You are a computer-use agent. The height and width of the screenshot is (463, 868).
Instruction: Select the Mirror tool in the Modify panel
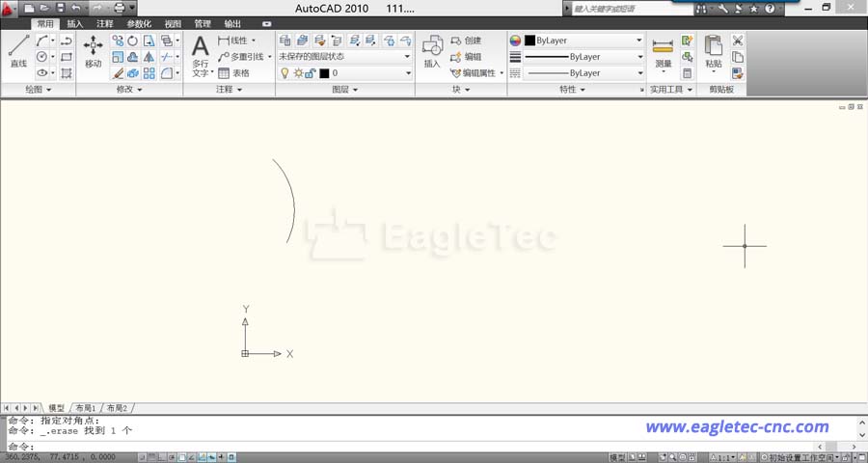coord(149,57)
